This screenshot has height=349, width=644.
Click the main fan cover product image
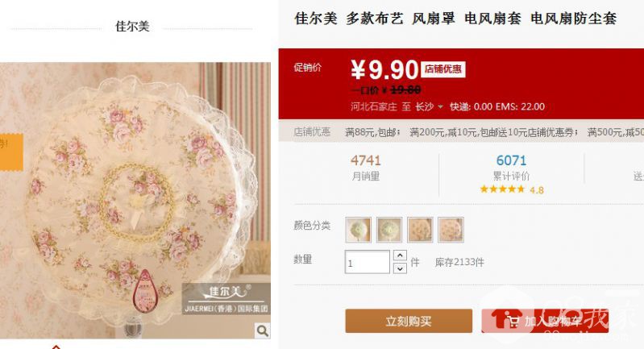click(x=135, y=201)
